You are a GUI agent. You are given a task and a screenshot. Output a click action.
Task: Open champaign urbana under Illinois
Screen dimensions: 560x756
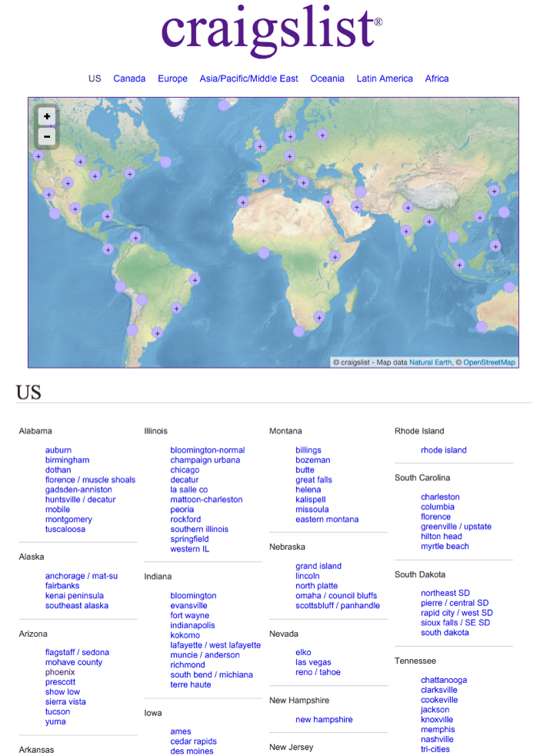[x=205, y=460]
